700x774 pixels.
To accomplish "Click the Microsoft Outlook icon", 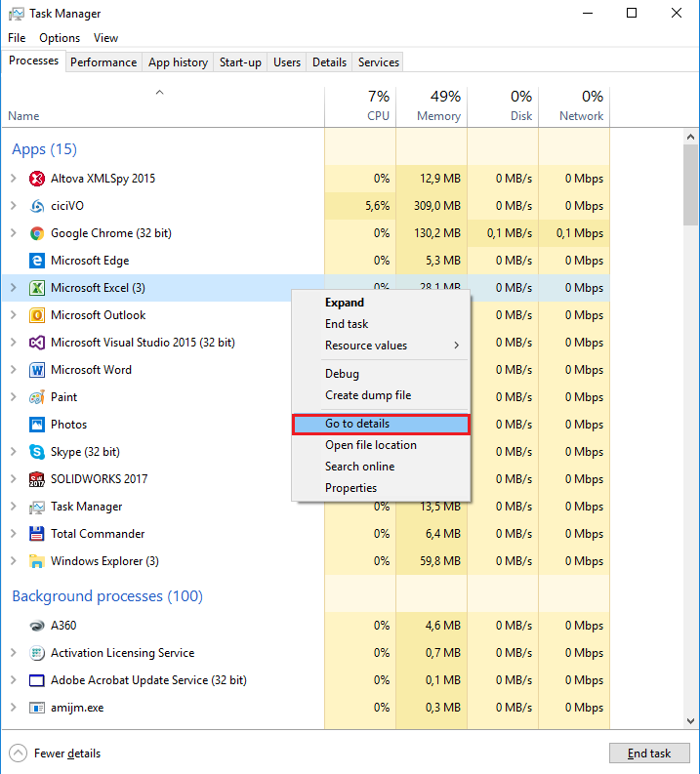I will [x=37, y=315].
